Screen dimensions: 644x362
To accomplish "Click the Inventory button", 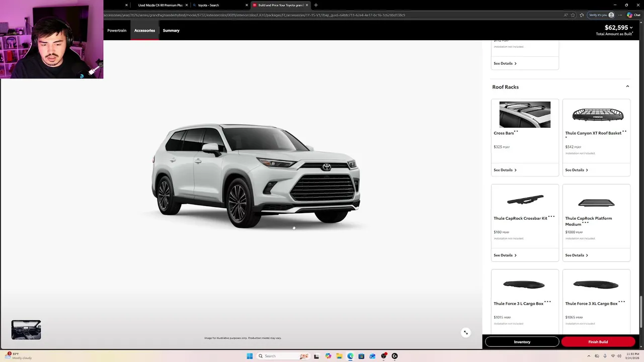I will click(522, 342).
